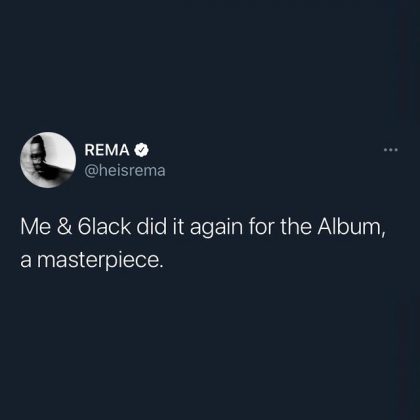Click the word "Album" in the tweet
This screenshot has height=420, width=420.
(x=349, y=227)
